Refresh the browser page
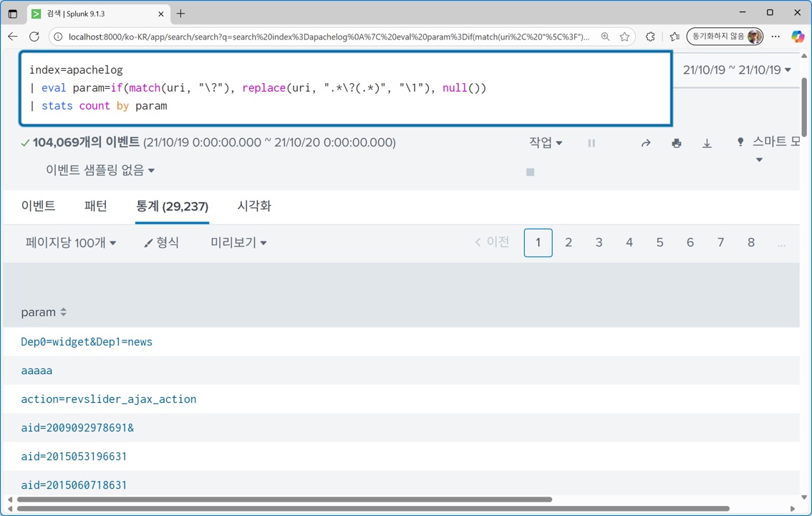Screen dimensions: 812x516 tap(34, 37)
